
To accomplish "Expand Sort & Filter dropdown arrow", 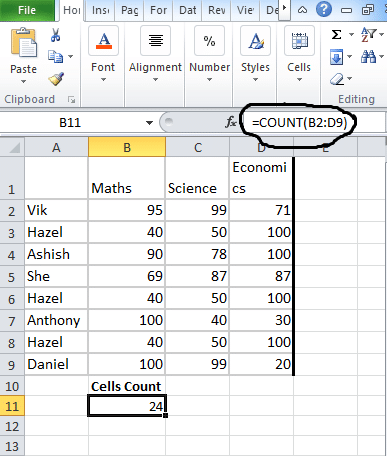I will click(x=381, y=34).
